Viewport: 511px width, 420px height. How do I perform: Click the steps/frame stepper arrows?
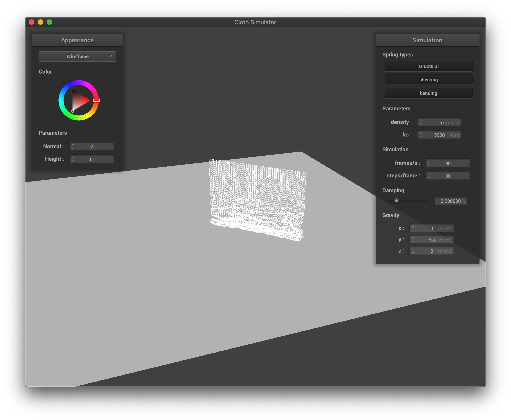pyautogui.click(x=429, y=176)
